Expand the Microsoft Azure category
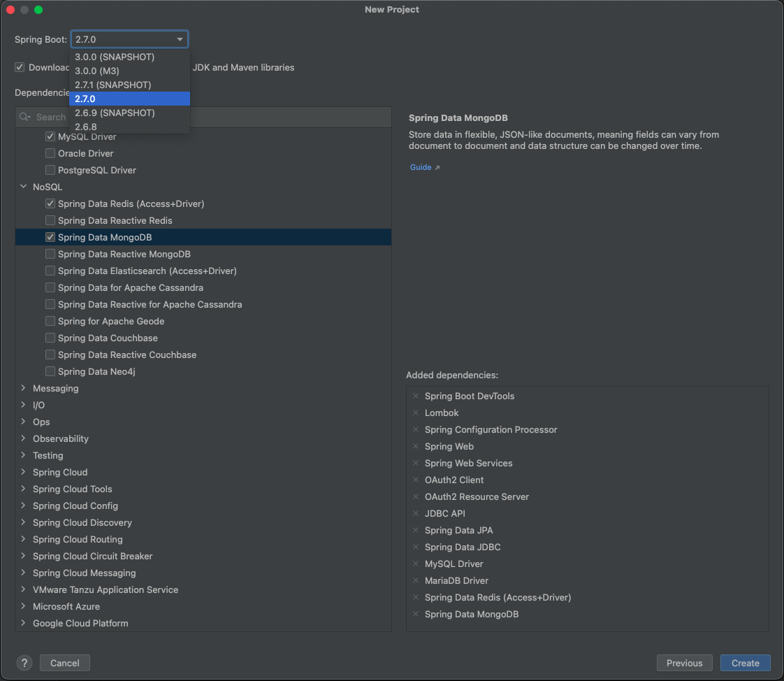The width and height of the screenshot is (784, 681). coord(24,606)
